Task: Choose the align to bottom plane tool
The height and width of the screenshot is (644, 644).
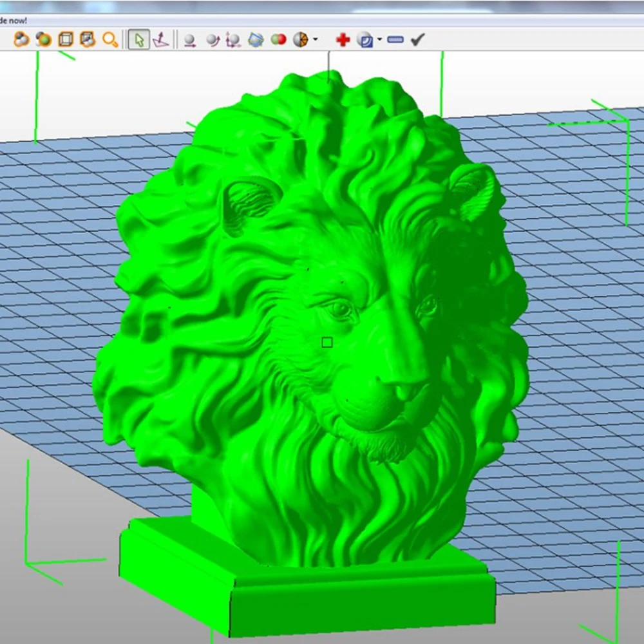Action: point(160,40)
